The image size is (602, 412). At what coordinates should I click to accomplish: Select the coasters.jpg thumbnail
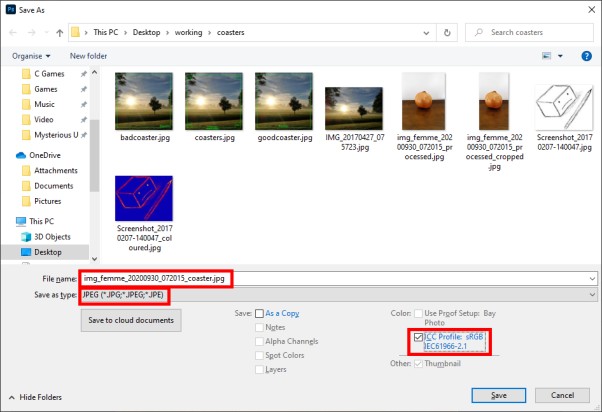coord(214,101)
